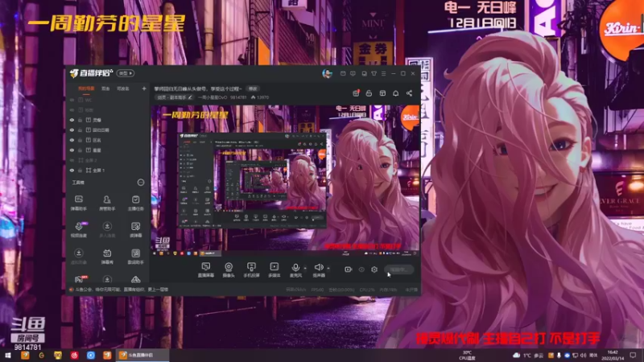The image size is (644, 362).
Task: Expand the microphone dropdown arrow
Action: [305, 268]
